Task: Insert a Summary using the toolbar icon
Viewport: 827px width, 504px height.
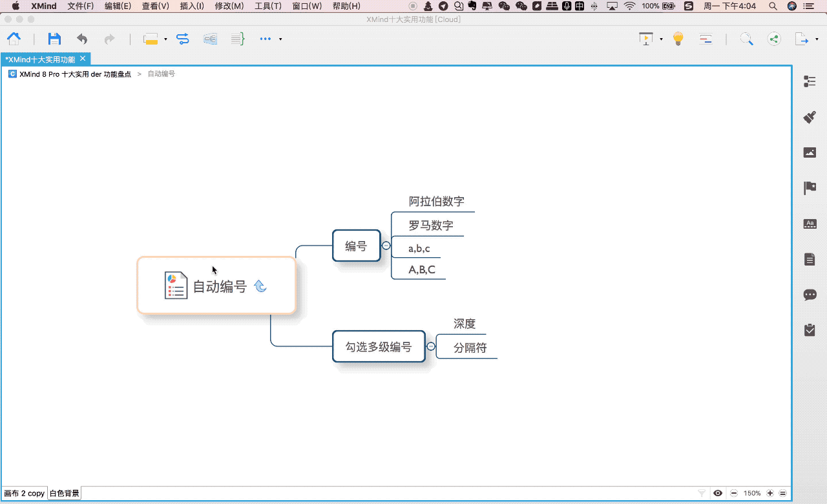Action: 237,39
